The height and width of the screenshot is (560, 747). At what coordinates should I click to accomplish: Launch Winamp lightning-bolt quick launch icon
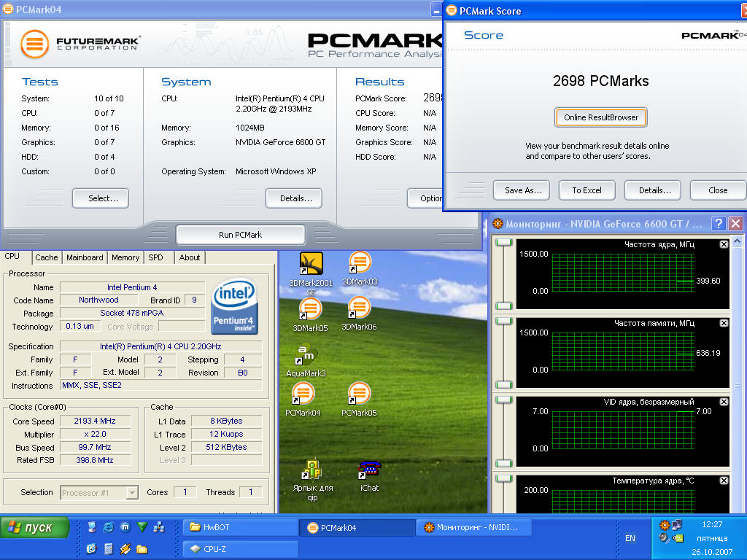pyautogui.click(x=125, y=548)
